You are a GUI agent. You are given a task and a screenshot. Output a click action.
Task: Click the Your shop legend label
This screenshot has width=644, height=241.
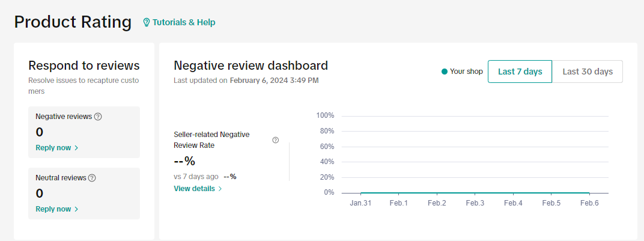point(466,72)
